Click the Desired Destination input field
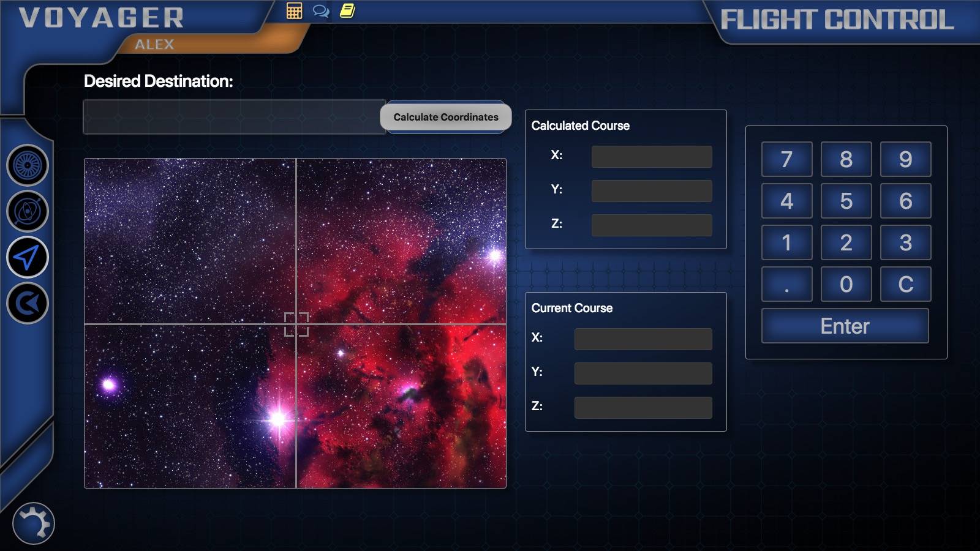This screenshot has width=980, height=551. tap(234, 117)
